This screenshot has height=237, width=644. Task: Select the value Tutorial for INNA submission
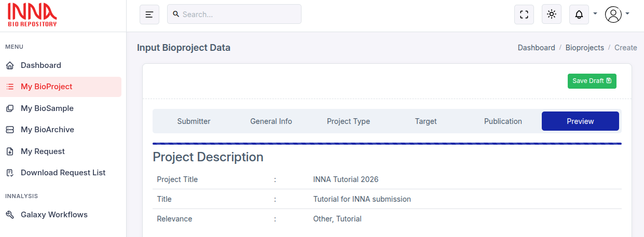pyautogui.click(x=362, y=199)
